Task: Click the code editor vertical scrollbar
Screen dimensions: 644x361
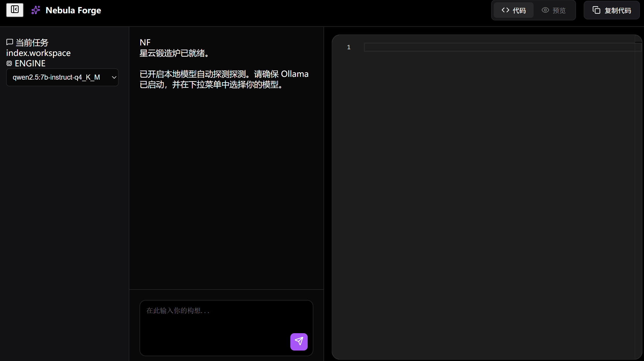Action: coord(638,179)
